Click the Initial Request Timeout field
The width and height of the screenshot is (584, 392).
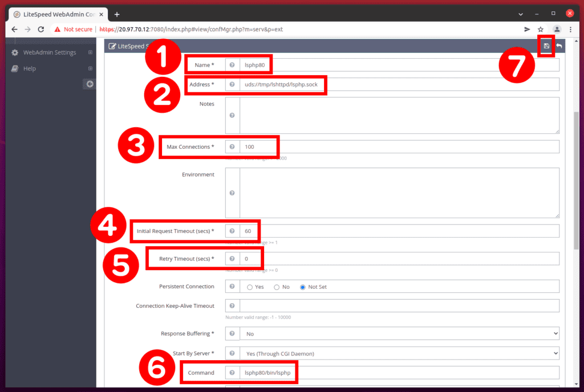[400, 231]
